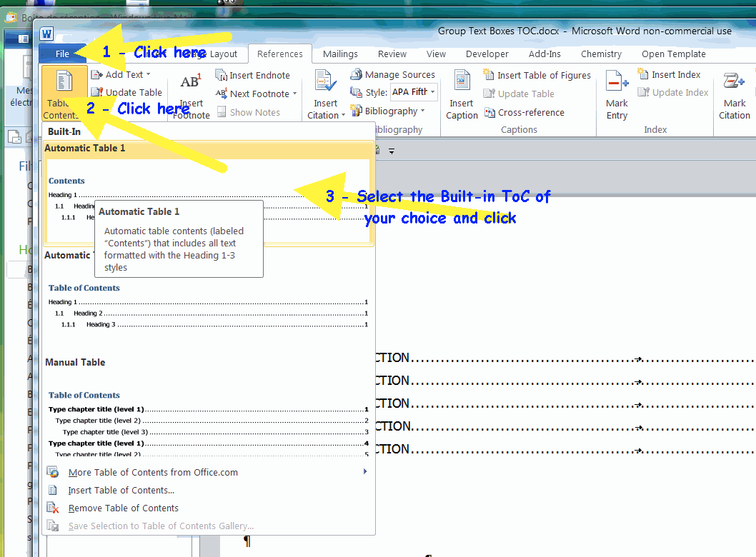Click the Insert Table of Contents menu icon
Image resolution: width=756 pixels, height=557 pixels.
coord(53,491)
